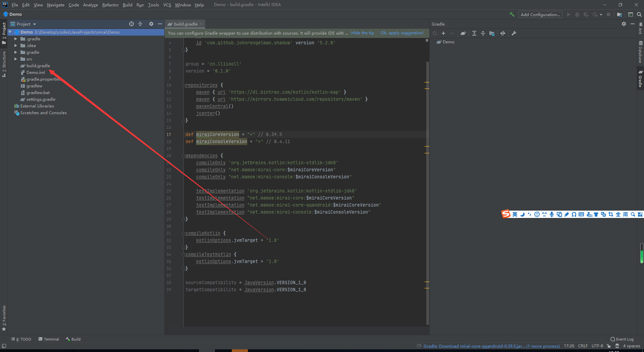Click the Link Gradle Project plus icon
The height and width of the screenshot is (352, 644).
click(443, 33)
